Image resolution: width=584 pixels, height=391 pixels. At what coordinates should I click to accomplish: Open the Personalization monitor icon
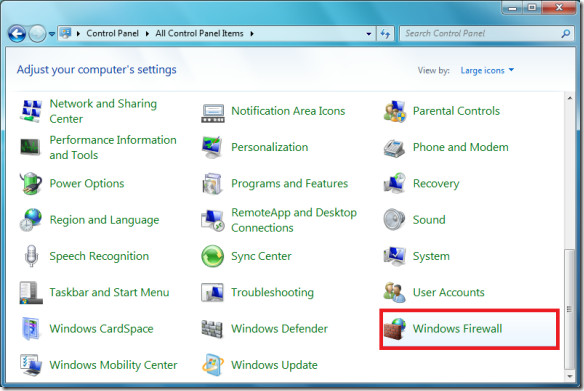click(x=212, y=147)
